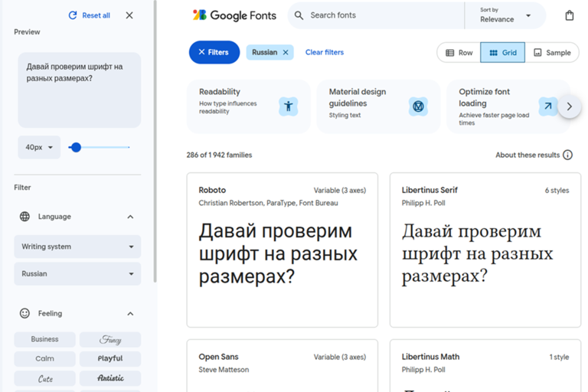Click the Language globe icon
This screenshot has width=588, height=392.
pos(24,217)
